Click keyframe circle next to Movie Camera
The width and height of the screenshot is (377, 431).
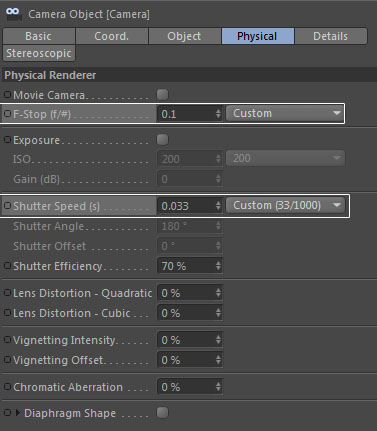[x=7, y=95]
